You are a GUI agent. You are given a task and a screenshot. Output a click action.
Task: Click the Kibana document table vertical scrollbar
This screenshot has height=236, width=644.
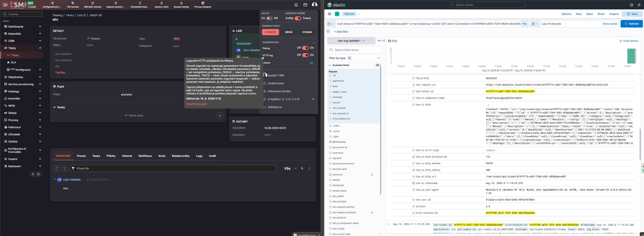(640, 144)
